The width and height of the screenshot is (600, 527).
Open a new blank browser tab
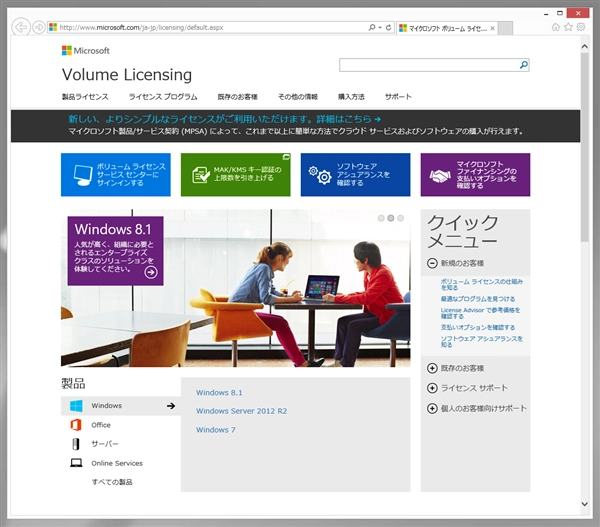coord(505,28)
